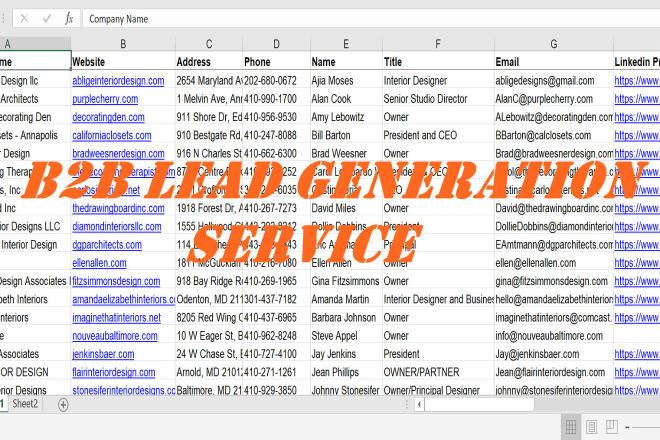Select column C header

(209, 44)
